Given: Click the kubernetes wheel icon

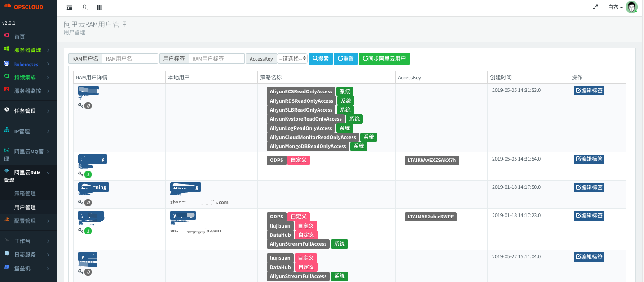Looking at the screenshot, I should tap(6, 64).
